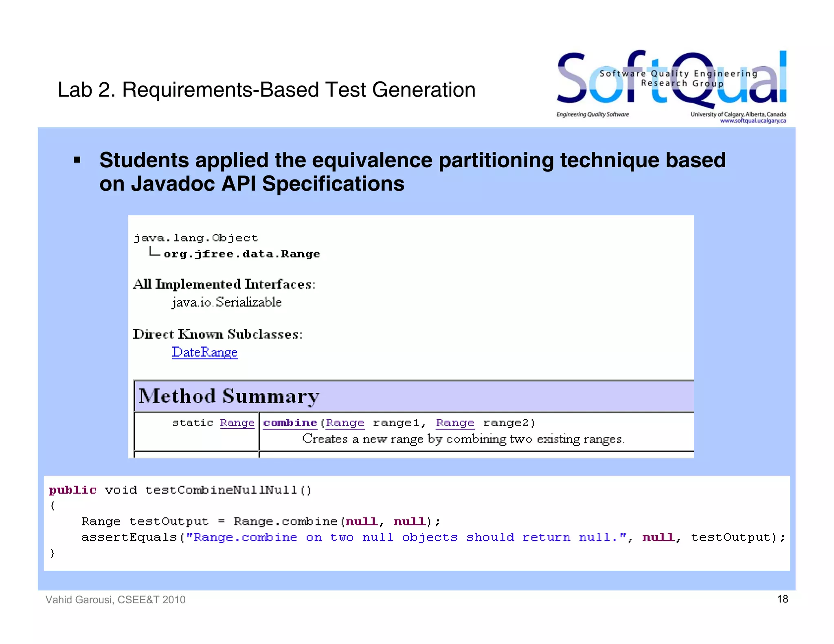Click the footer Vahid Garousi, CSEE&T 2010
This screenshot has width=834, height=644.
click(x=115, y=600)
